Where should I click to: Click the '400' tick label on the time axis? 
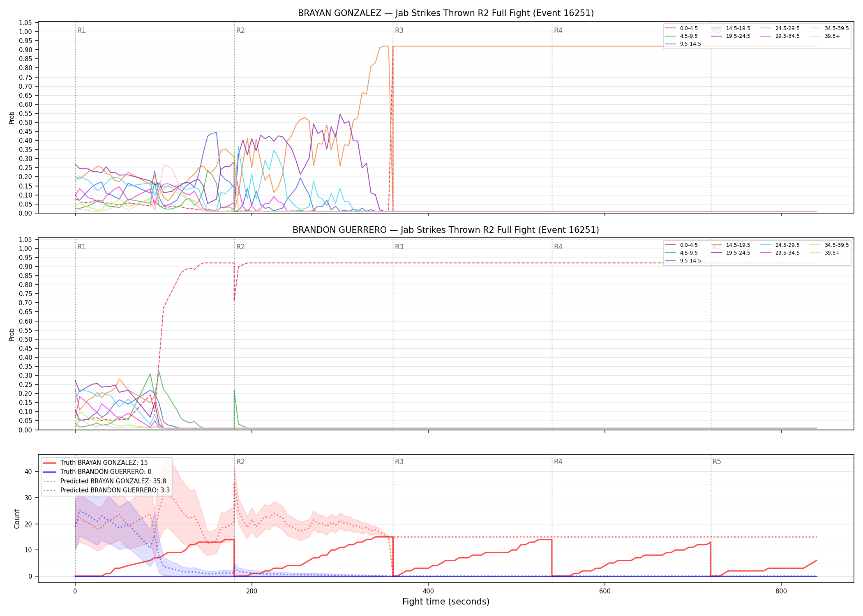click(428, 591)
